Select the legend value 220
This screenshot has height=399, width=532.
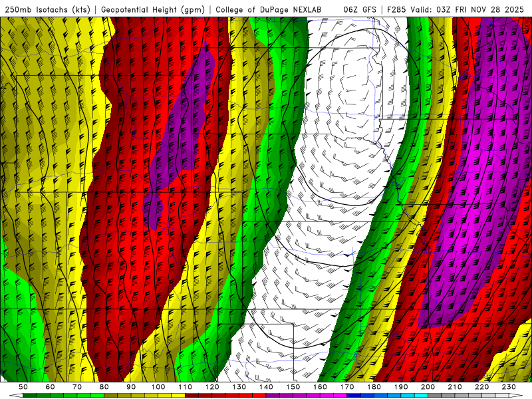pos(481,387)
